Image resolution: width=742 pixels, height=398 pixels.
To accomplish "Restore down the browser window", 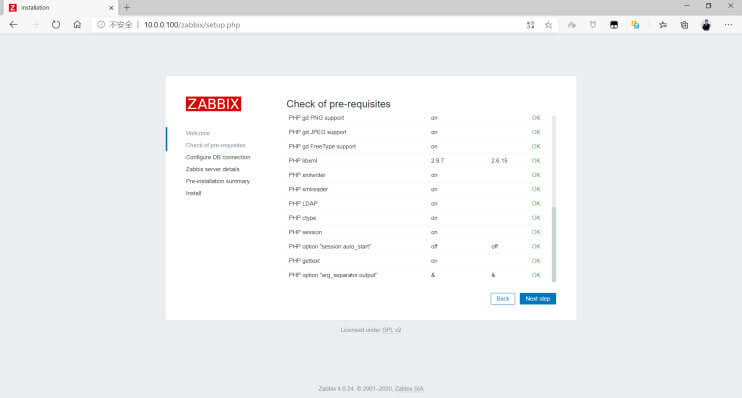I will coord(708,6).
